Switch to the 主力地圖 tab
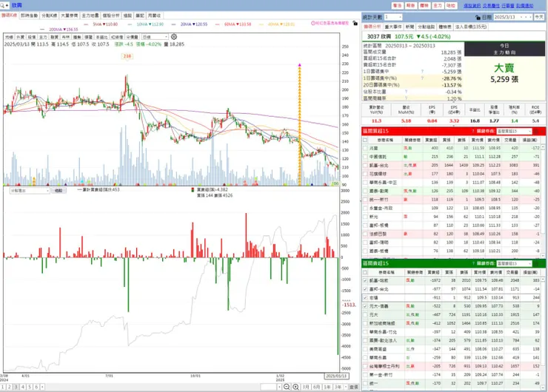The height and width of the screenshot is (392, 548). coord(90,16)
